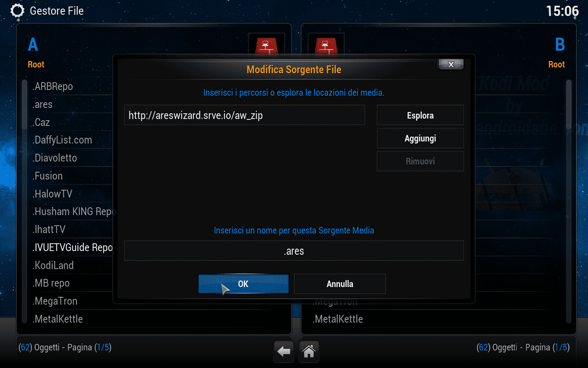
Task: Select .DaffyList.com in the list
Action: point(72,140)
